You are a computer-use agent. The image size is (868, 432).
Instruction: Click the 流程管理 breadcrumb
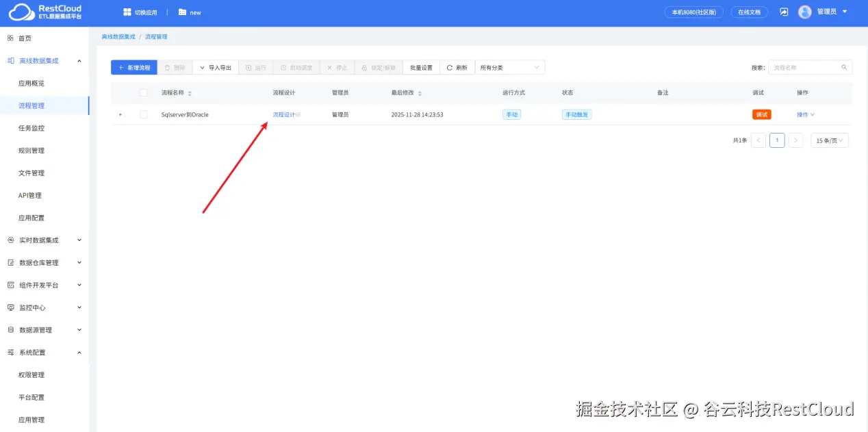click(156, 37)
